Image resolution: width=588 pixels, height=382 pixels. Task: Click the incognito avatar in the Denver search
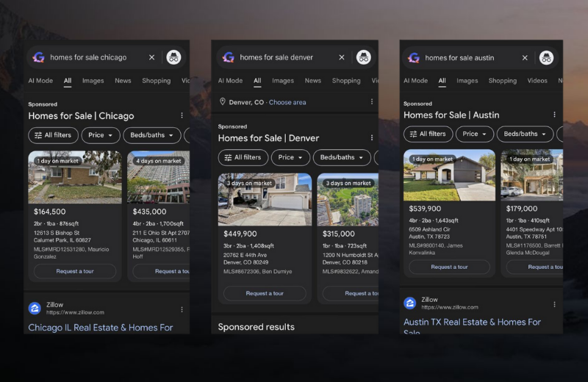pos(363,57)
